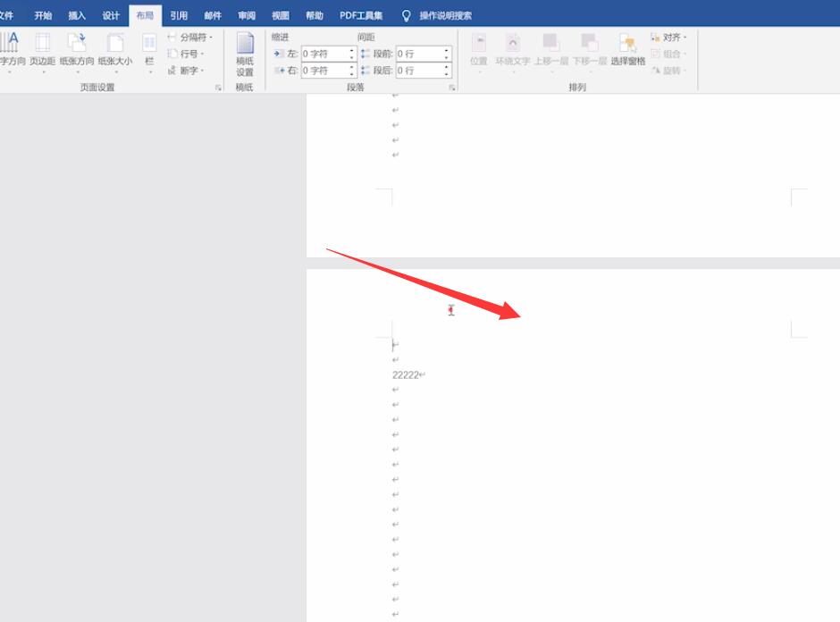Click the 操作说明搜索 search box
Viewport: 840px width, 622px height.
(x=446, y=15)
